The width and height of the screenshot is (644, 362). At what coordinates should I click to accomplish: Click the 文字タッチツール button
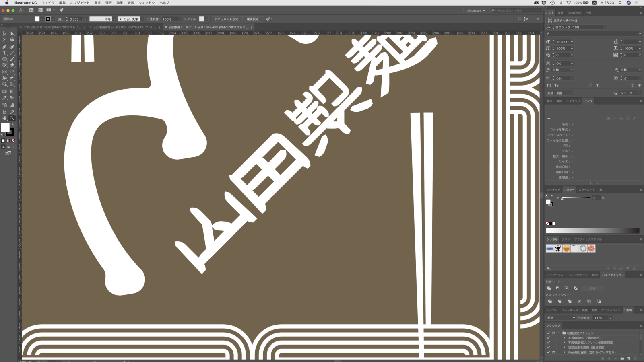(x=563, y=20)
